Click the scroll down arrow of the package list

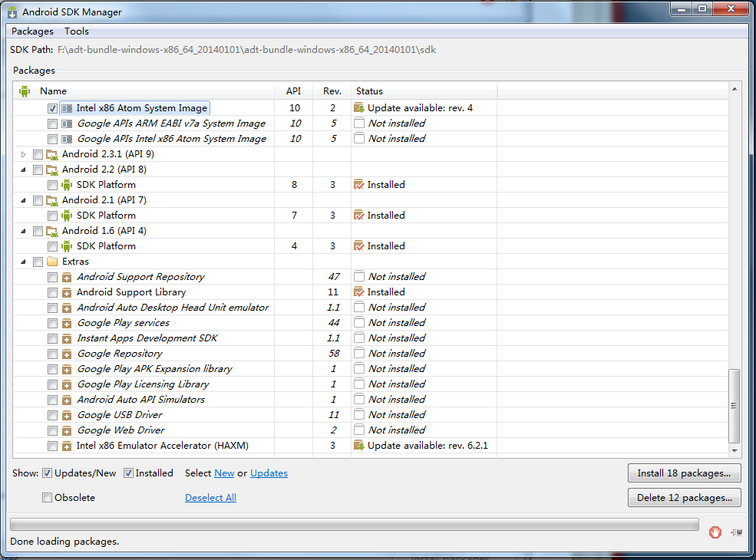735,451
